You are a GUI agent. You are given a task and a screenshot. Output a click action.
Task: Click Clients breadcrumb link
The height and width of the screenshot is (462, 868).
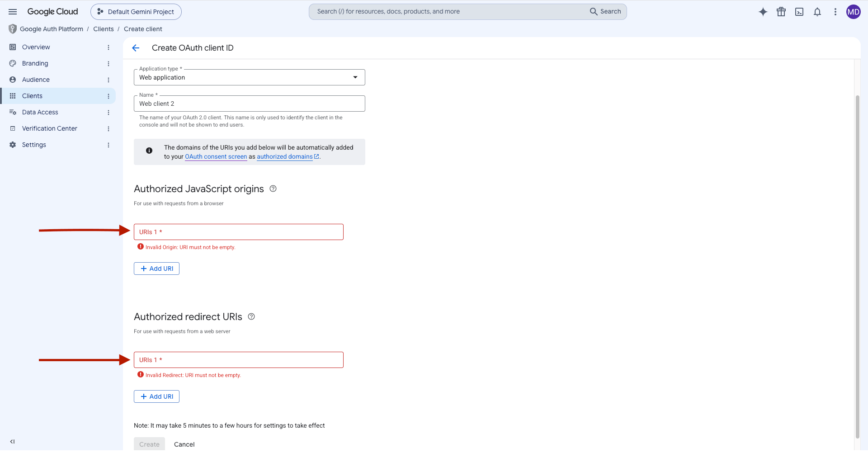coord(104,29)
